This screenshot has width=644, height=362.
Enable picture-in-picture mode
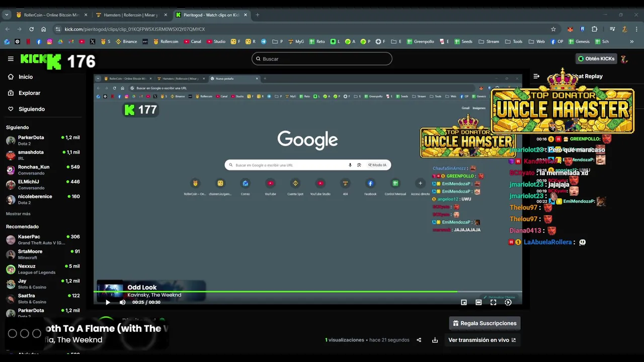click(464, 302)
